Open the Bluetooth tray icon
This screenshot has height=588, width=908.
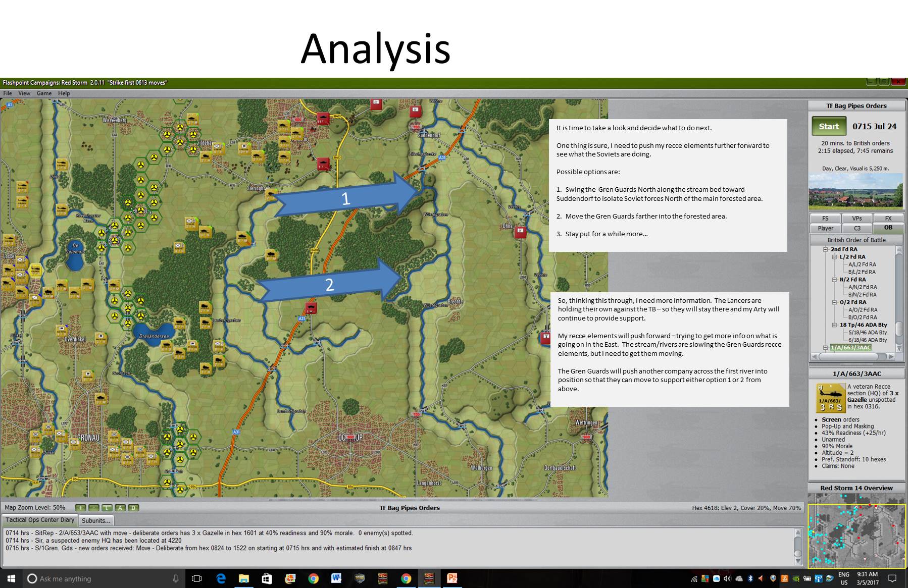click(x=750, y=578)
